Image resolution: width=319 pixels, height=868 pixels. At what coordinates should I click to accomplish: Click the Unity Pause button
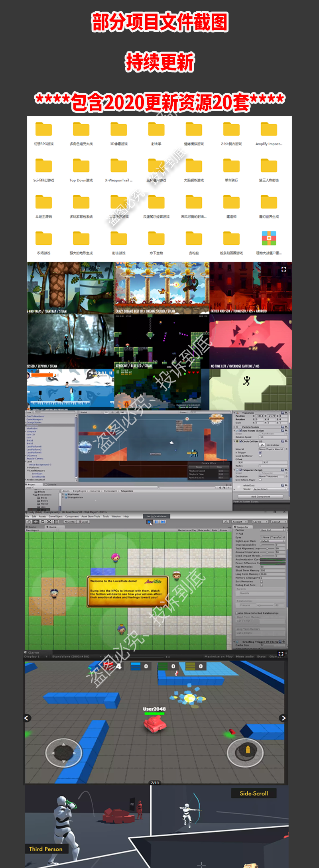156,522
